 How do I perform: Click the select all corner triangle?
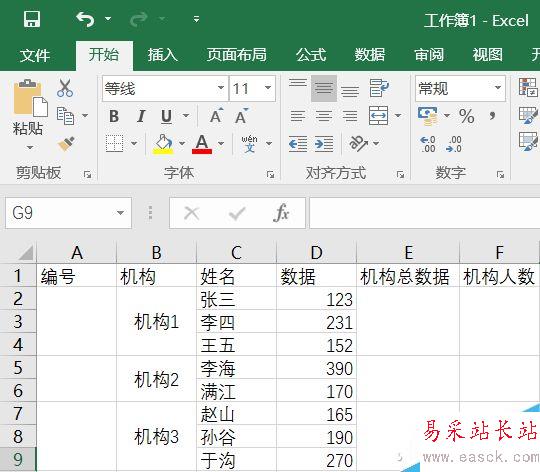point(25,253)
